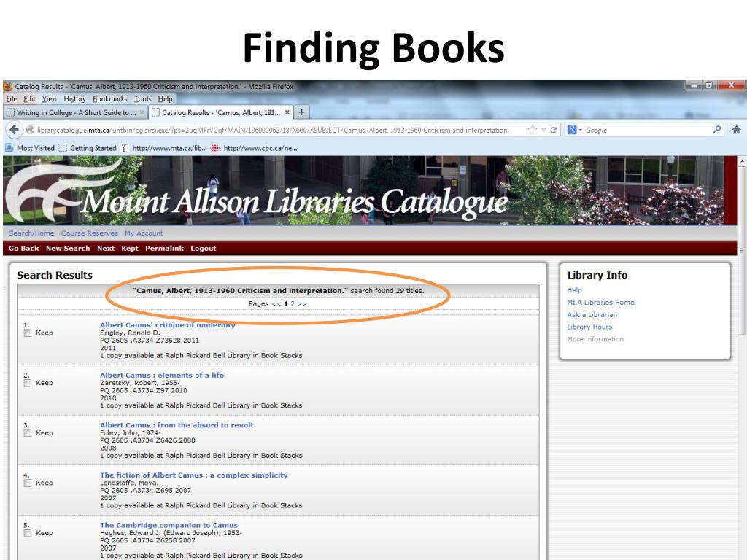Open Albert Camus : elements of a life
The height and width of the screenshot is (560, 747).
pos(162,375)
